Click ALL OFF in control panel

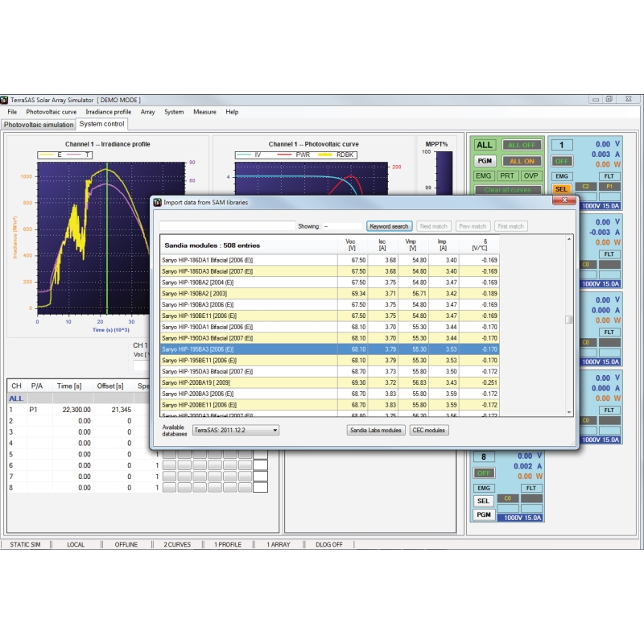522,145
